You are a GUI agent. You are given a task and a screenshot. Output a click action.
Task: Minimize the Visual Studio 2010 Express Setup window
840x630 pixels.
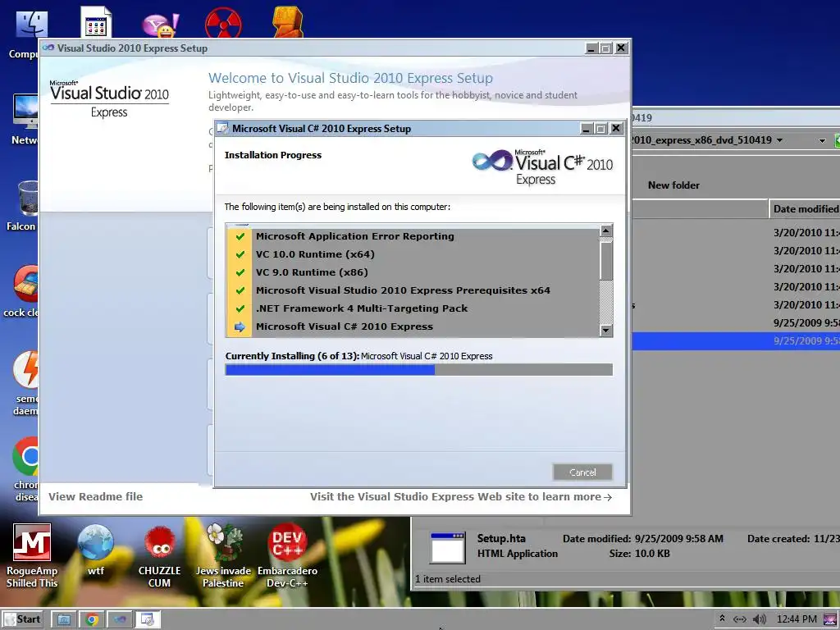591,48
